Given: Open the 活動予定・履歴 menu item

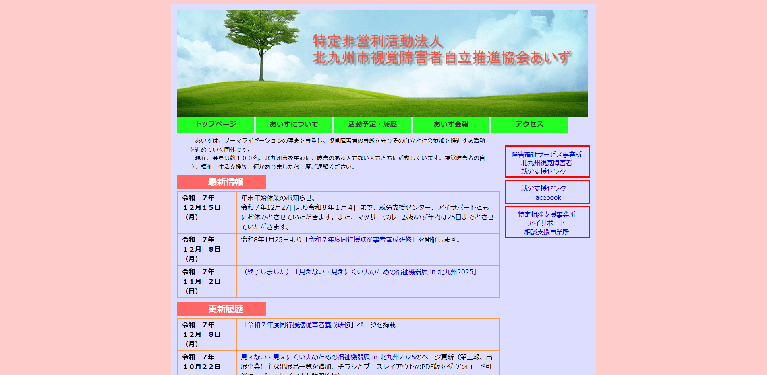Looking at the screenshot, I should pos(372,125).
